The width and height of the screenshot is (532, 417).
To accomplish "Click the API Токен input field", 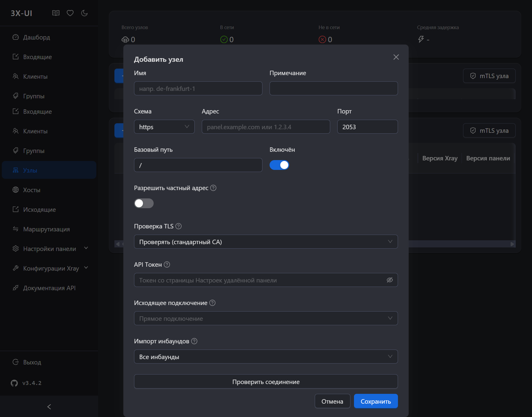I will pos(266,280).
